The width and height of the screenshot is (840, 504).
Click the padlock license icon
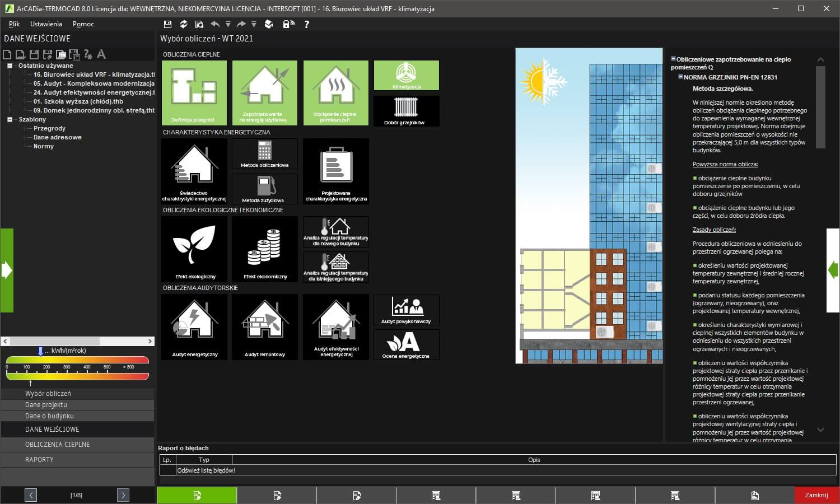coord(288,24)
